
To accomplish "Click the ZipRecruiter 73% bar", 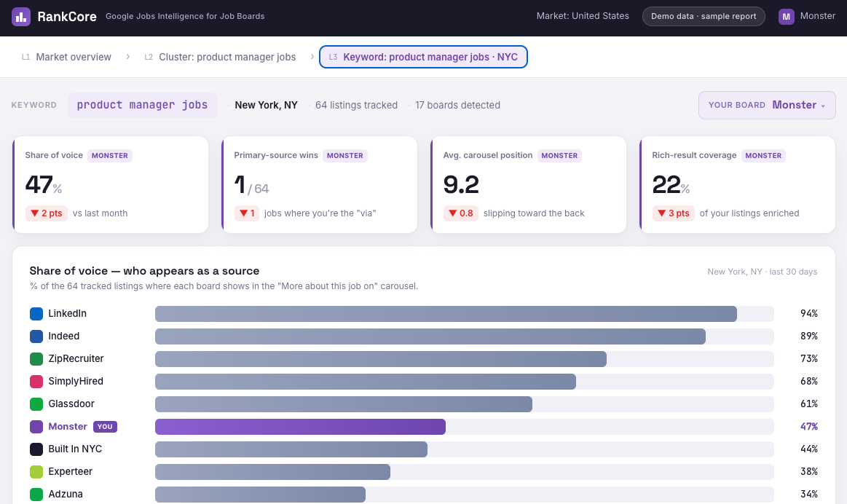I will point(381,359).
